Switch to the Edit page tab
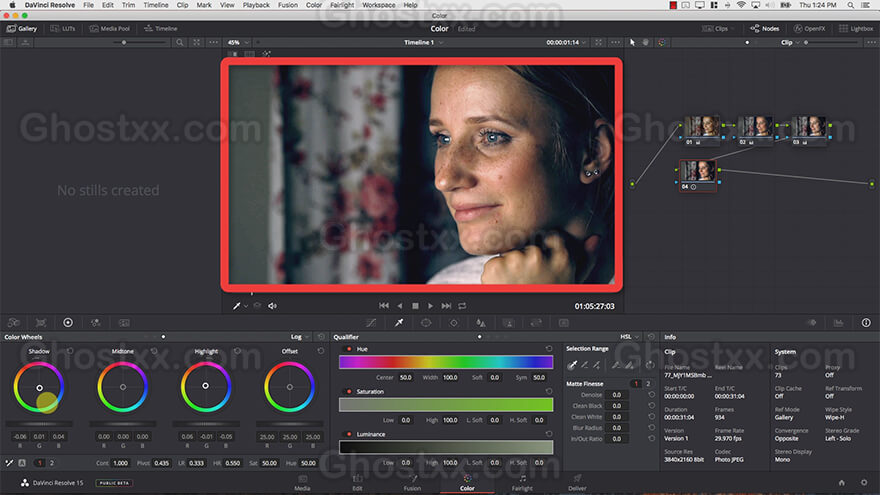The width and height of the screenshot is (880, 495). [x=357, y=483]
